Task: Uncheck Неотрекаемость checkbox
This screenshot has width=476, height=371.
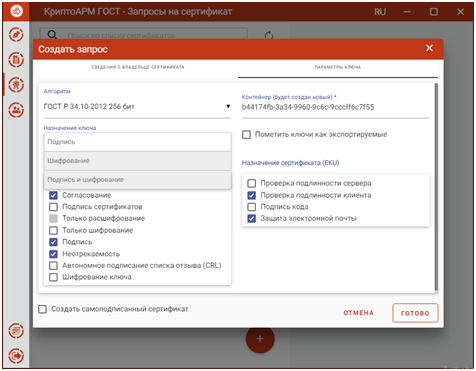Action: tap(53, 254)
